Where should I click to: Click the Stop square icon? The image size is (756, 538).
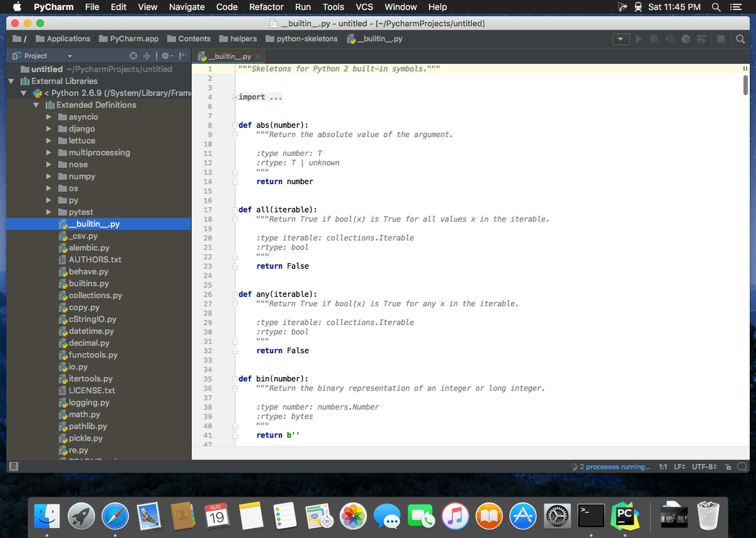click(x=721, y=39)
